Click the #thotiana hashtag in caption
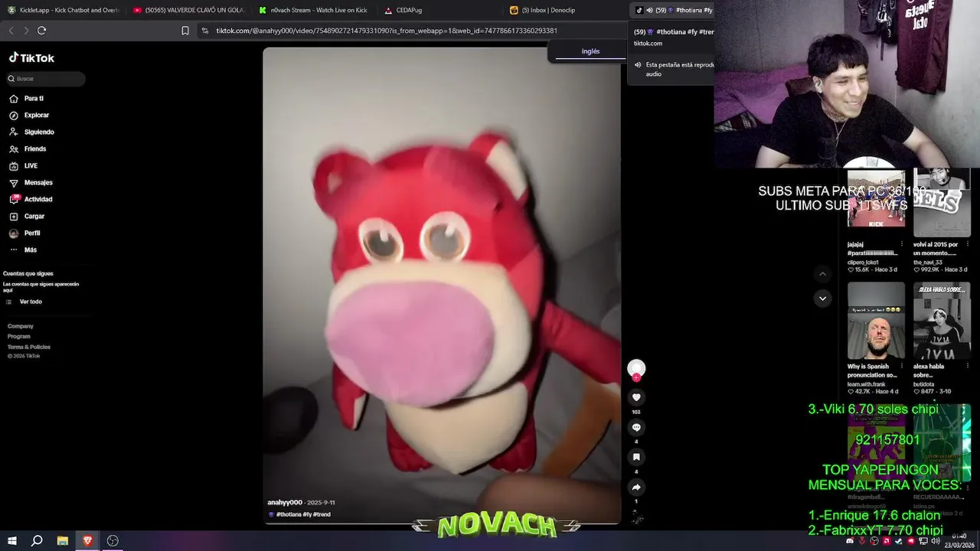This screenshot has height=551, width=980. pos(288,514)
